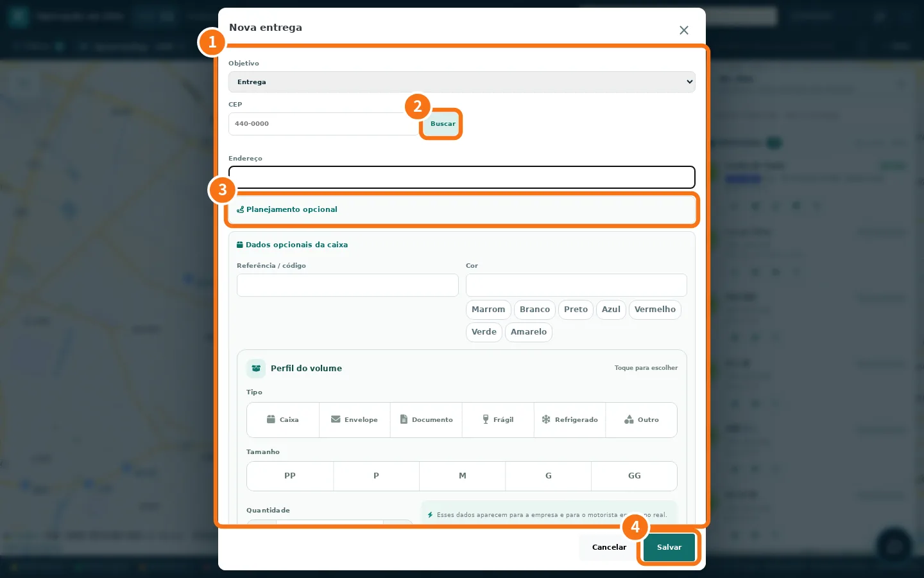The image size is (924, 578).
Task: Click the Toque para escolher hint text
Action: (x=646, y=368)
